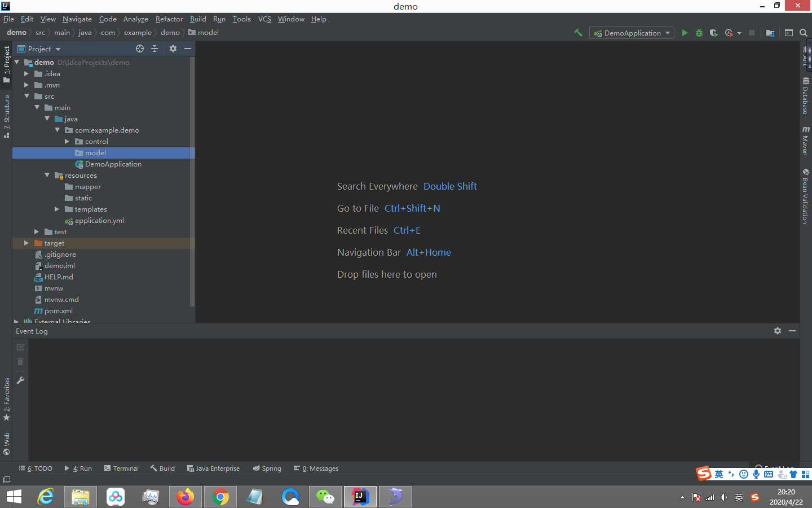Viewport: 812px width, 508px height.
Task: Hide the Project tool window
Action: coord(188,49)
